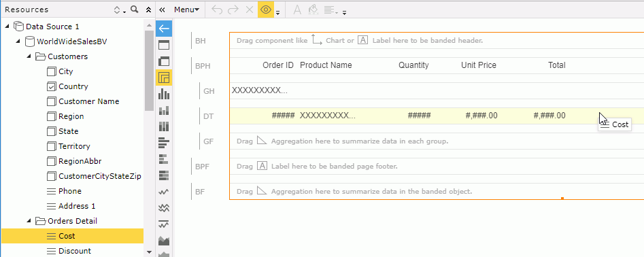Click the Product Name column header
The width and height of the screenshot is (644, 257).
pyautogui.click(x=326, y=65)
